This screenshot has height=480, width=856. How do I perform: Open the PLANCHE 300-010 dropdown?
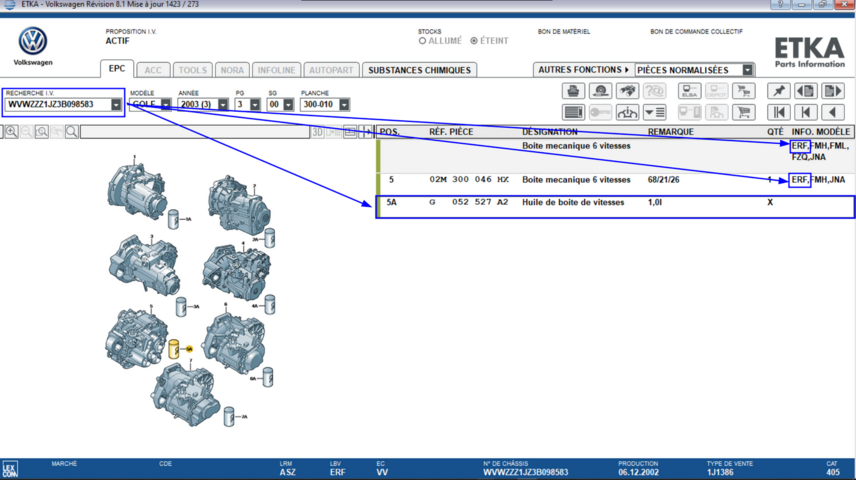(344, 104)
